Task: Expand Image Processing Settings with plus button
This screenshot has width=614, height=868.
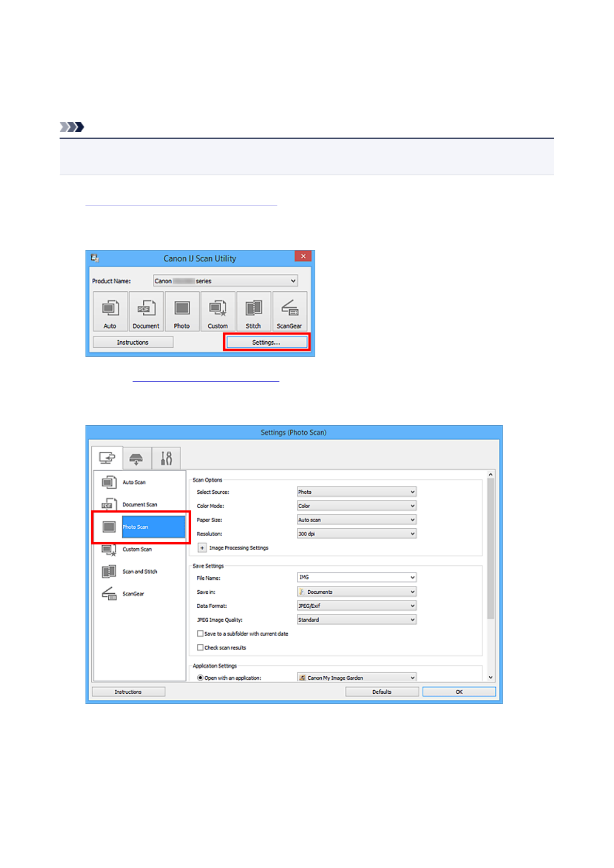Action: [x=202, y=548]
